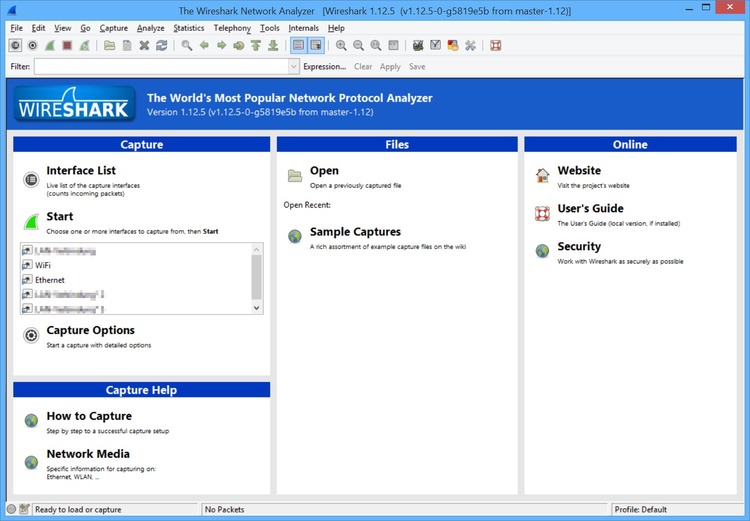Viewport: 750px width, 521px height.
Task: Save the display filter
Action: 417,67
